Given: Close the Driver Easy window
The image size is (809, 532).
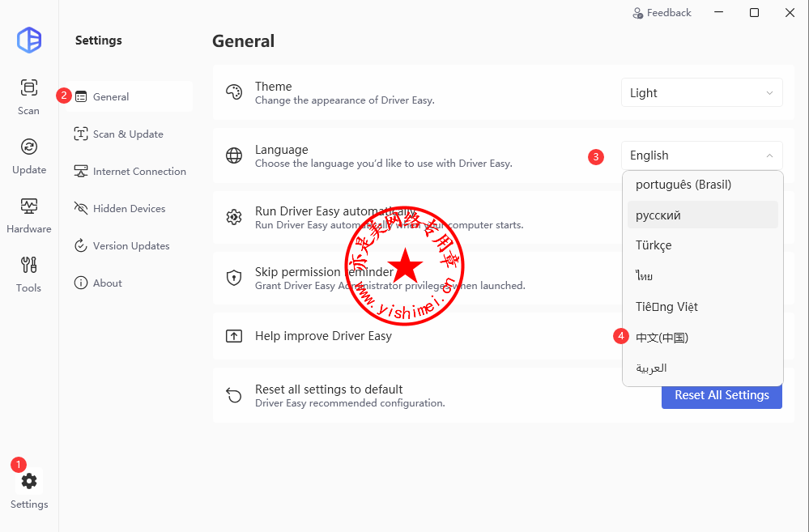Looking at the screenshot, I should click(x=790, y=12).
